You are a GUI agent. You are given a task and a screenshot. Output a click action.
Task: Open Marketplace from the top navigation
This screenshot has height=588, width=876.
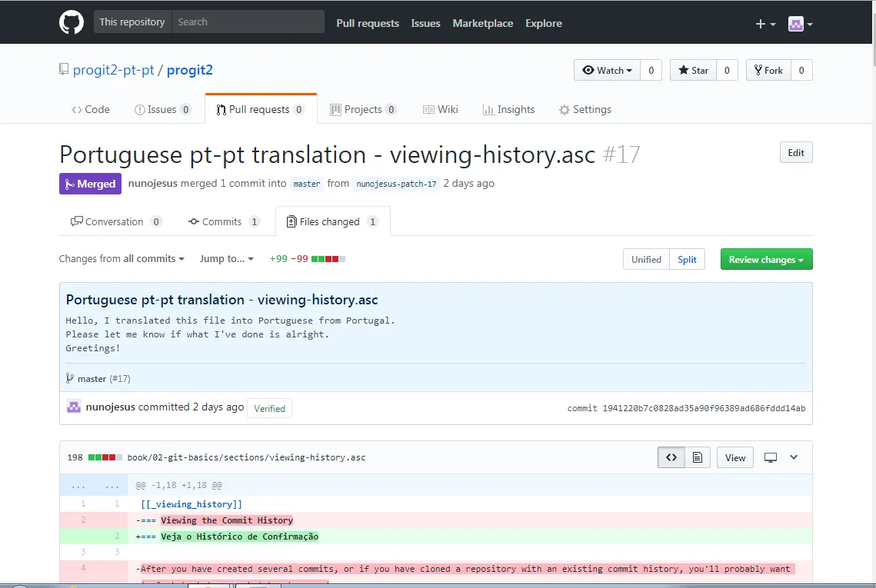[483, 23]
